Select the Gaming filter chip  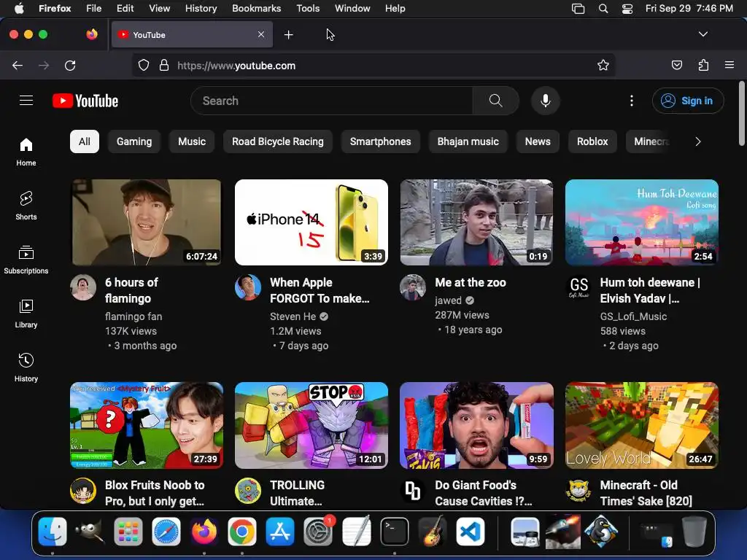pyautogui.click(x=134, y=141)
